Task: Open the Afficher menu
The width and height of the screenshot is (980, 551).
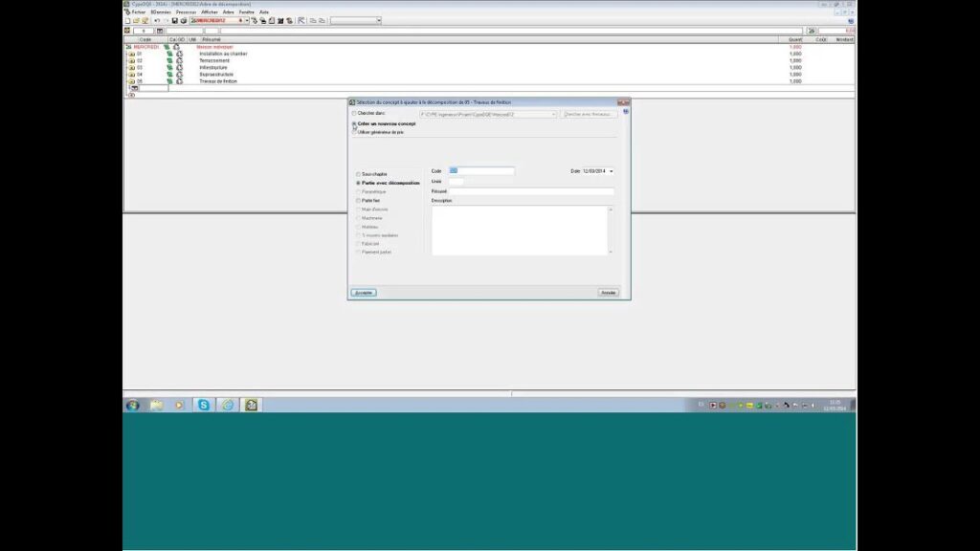Action: [210, 11]
